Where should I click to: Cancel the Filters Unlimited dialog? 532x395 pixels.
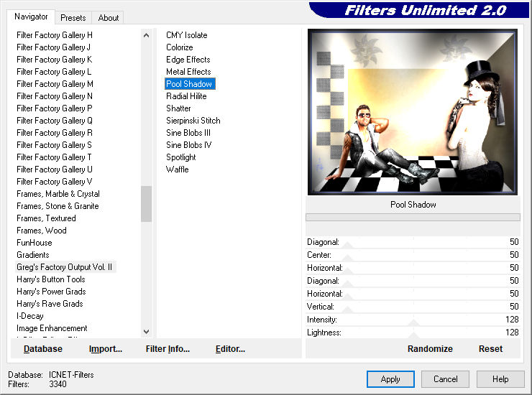pyautogui.click(x=446, y=379)
